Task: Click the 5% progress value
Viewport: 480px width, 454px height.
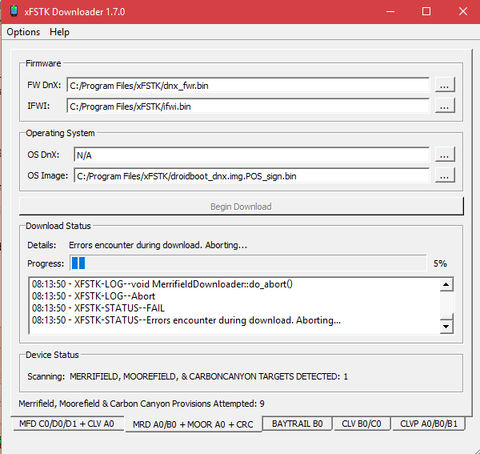Action: [440, 263]
